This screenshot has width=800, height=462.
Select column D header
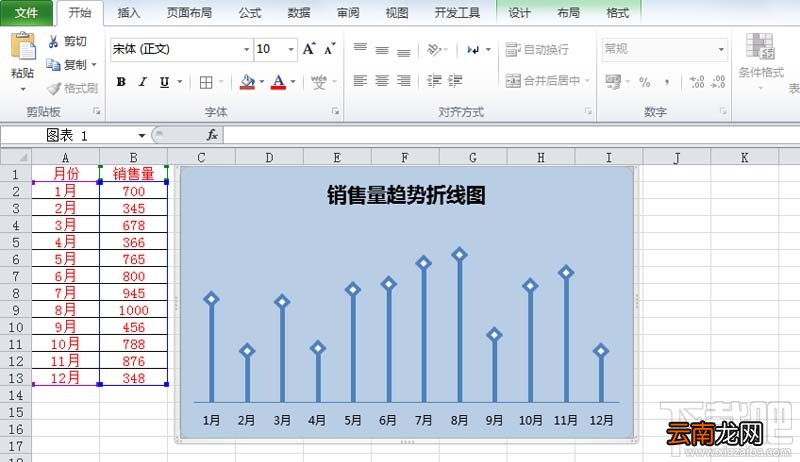[x=269, y=158]
